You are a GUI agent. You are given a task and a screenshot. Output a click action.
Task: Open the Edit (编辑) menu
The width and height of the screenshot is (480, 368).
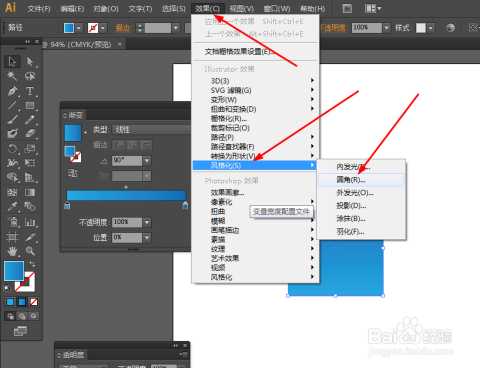pos(72,9)
